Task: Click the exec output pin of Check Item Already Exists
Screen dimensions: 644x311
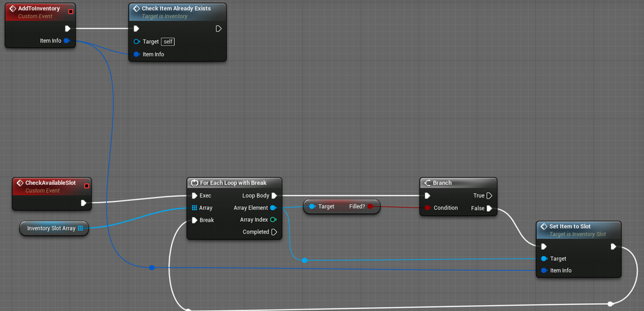Action: click(x=218, y=28)
